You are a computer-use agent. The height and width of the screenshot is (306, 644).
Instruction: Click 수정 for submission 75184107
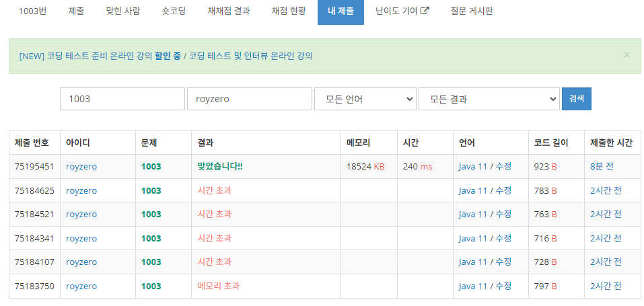coord(503,262)
